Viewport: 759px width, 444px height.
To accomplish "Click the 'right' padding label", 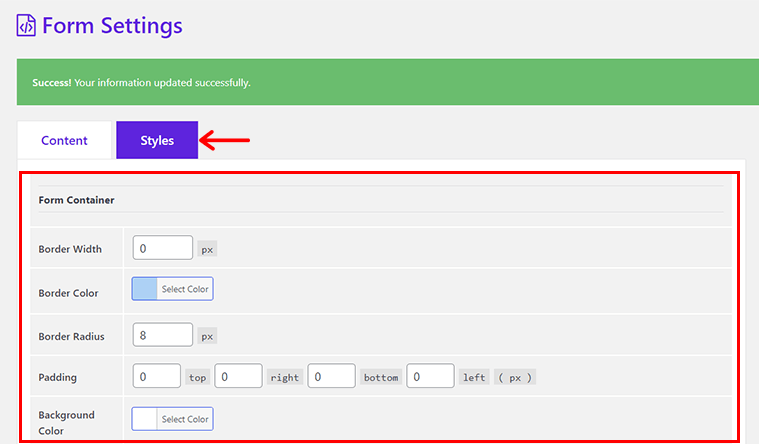I will [285, 377].
